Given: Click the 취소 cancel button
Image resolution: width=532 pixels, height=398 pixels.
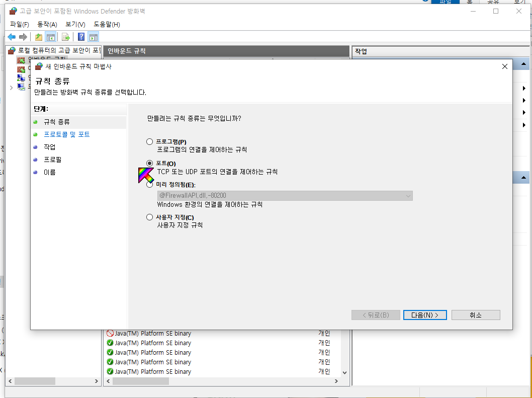Looking at the screenshot, I should pyautogui.click(x=476, y=315).
